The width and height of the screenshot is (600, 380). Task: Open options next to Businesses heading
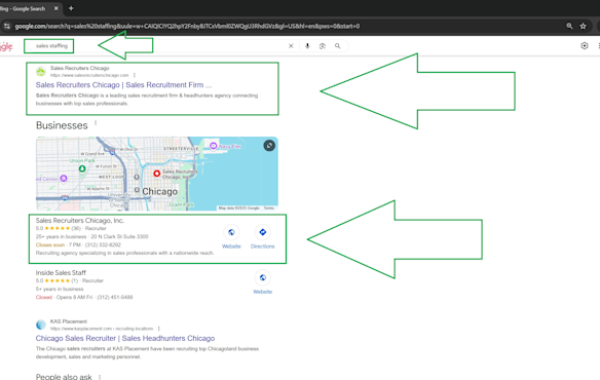[x=95, y=123]
